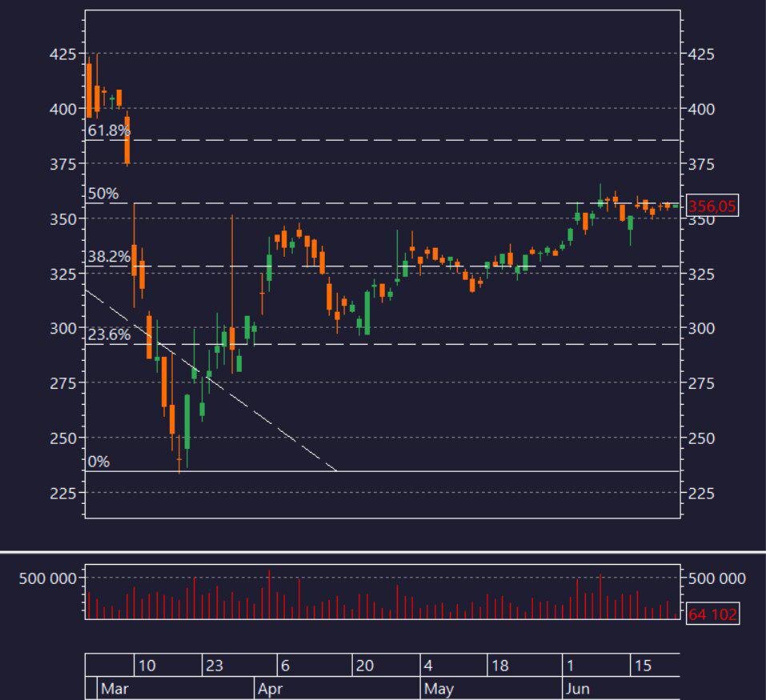Click the left 275 price axis label
This screenshot has height=700, width=766.
[63, 383]
